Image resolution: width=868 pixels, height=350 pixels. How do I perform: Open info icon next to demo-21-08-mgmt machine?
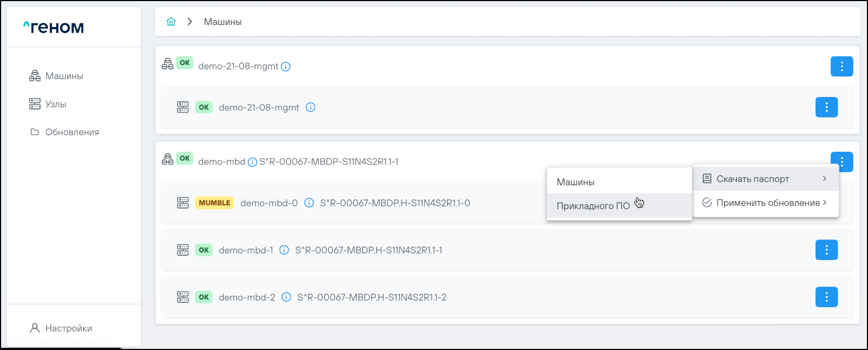pyautogui.click(x=286, y=67)
